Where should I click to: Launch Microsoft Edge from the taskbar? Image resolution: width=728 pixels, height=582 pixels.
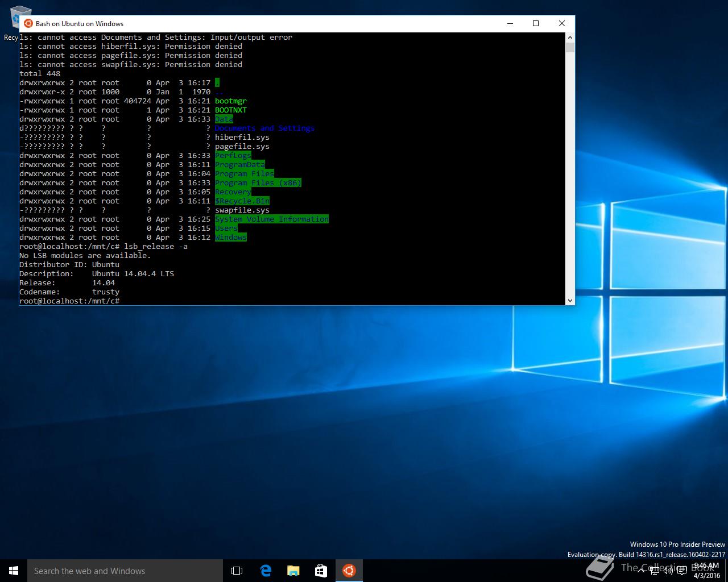(x=266, y=571)
